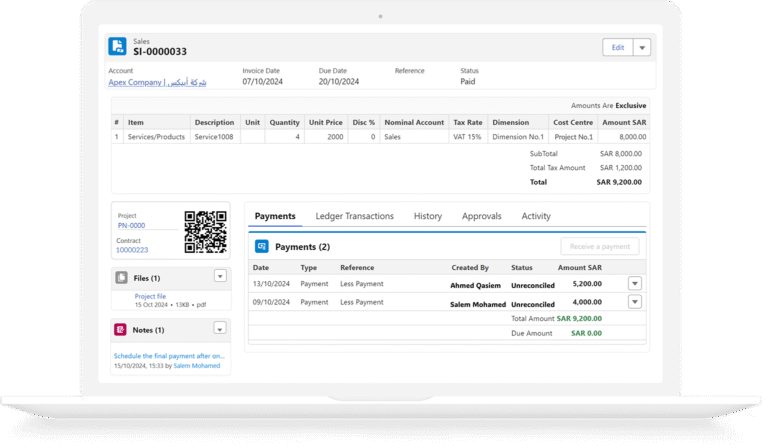Expand the Files section dropdown menu
768x448 pixels.
pyautogui.click(x=220, y=276)
